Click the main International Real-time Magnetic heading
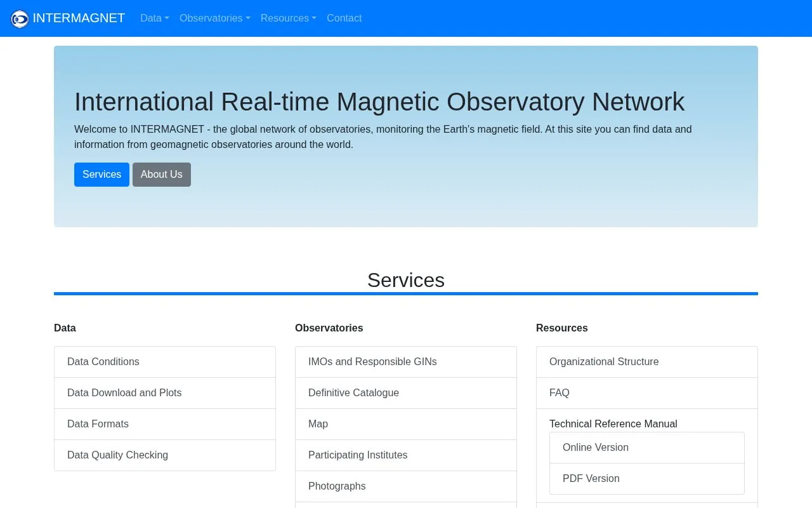812x508 pixels. [x=379, y=102]
